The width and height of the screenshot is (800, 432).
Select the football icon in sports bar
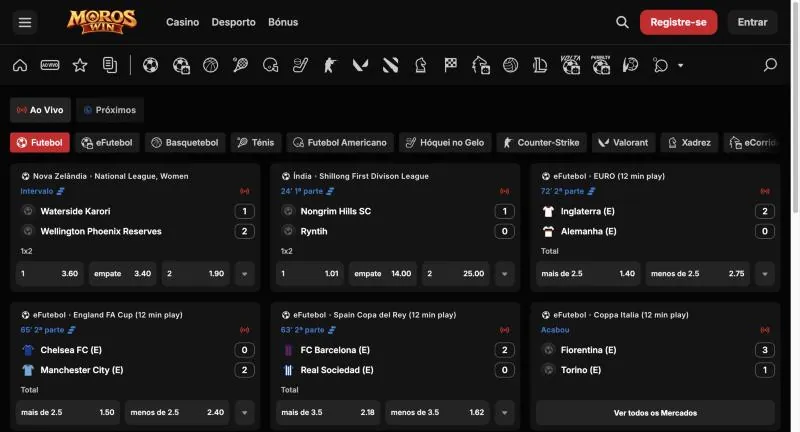(151, 65)
